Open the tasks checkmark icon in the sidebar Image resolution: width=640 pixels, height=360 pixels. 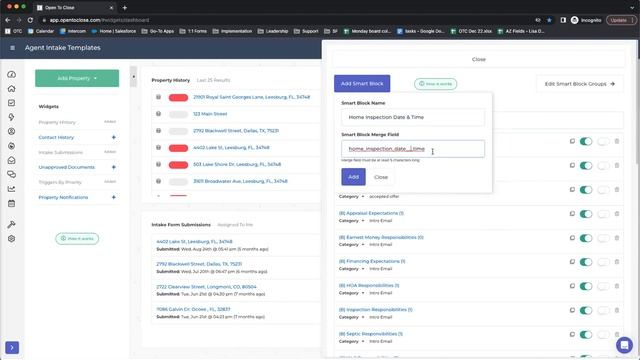(x=11, y=103)
